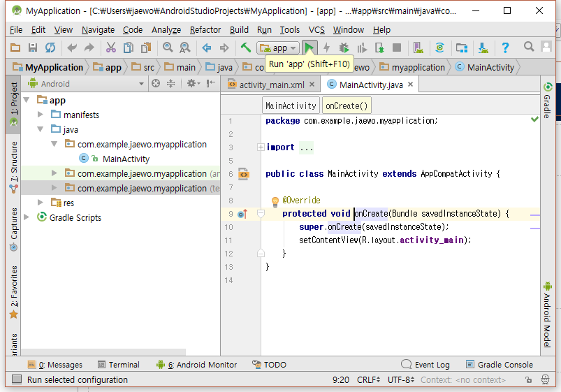
Task: Open the SDK Manager icon
Action: (x=483, y=48)
